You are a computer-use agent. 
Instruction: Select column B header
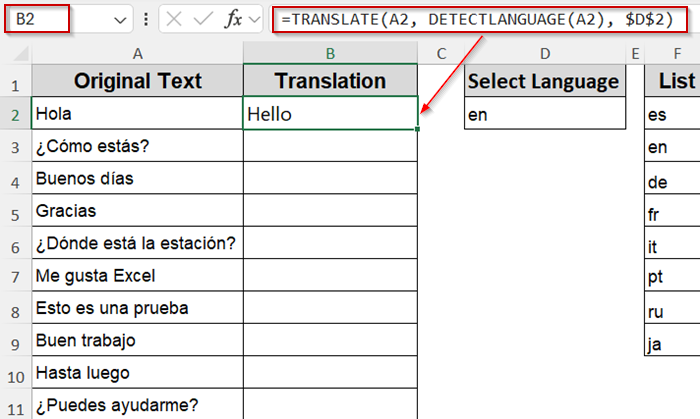(x=330, y=54)
